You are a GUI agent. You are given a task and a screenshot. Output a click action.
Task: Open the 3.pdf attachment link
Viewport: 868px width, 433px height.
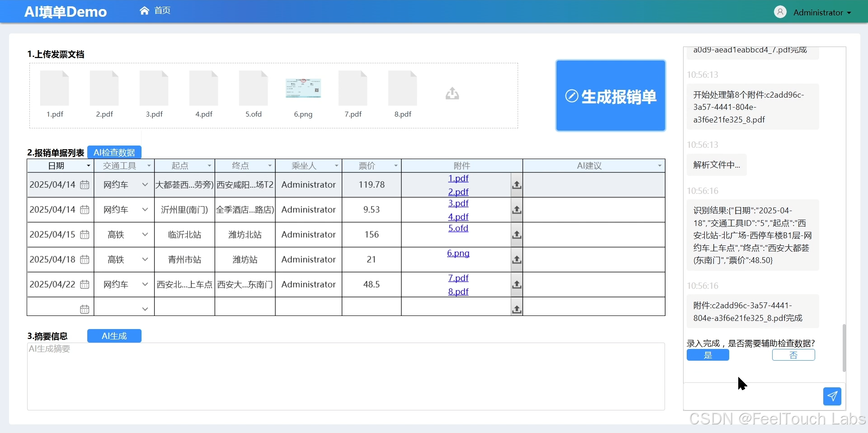(x=458, y=203)
